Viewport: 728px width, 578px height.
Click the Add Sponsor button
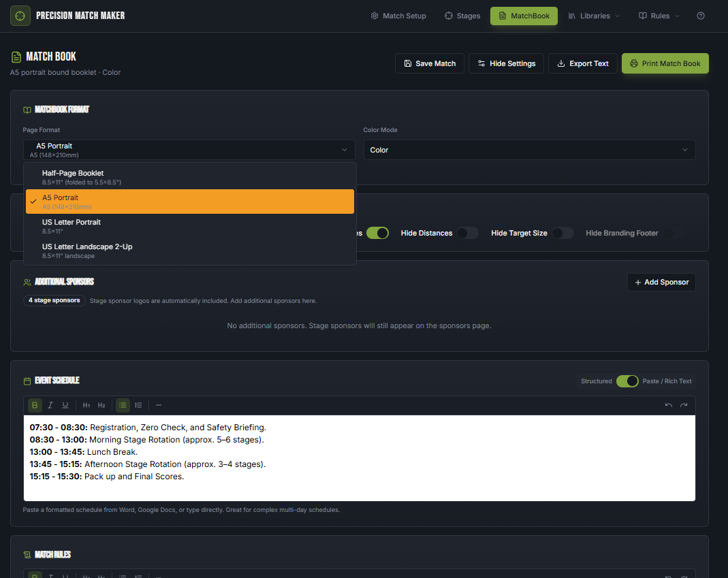662,283
